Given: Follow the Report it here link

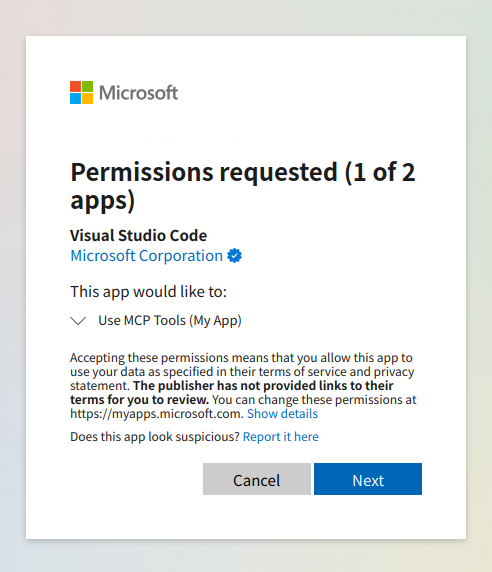Looking at the screenshot, I should pos(281,437).
